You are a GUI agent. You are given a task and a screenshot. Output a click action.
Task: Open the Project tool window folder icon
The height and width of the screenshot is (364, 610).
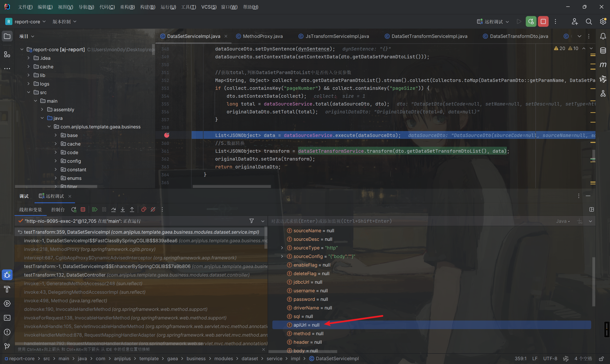click(7, 36)
